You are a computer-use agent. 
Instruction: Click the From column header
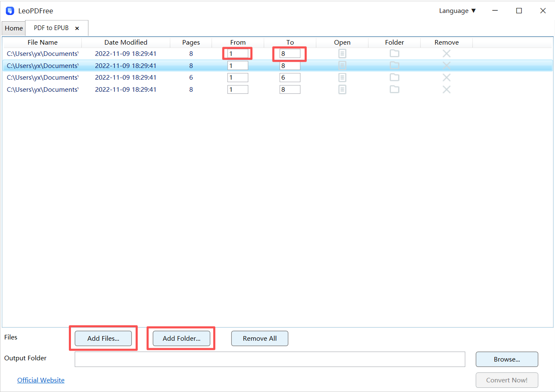click(238, 43)
